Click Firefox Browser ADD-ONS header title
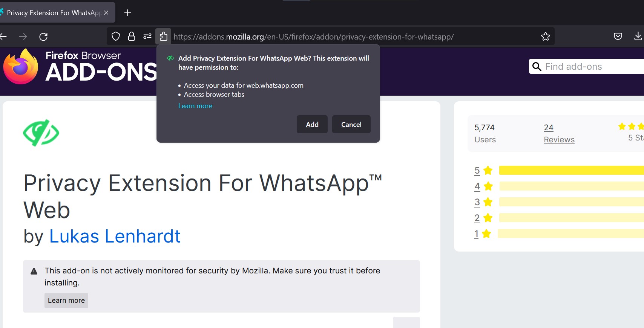Viewport: 644px width, 328px height. pos(101,67)
